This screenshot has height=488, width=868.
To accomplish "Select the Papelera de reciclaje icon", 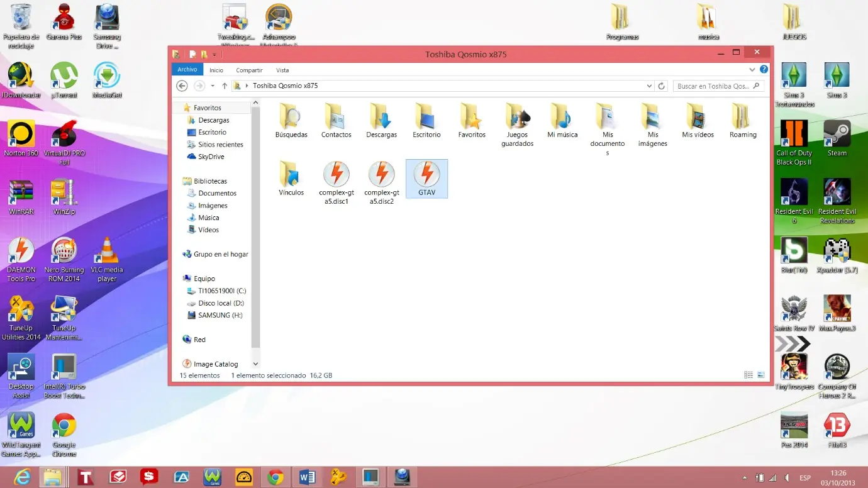I will [x=21, y=27].
